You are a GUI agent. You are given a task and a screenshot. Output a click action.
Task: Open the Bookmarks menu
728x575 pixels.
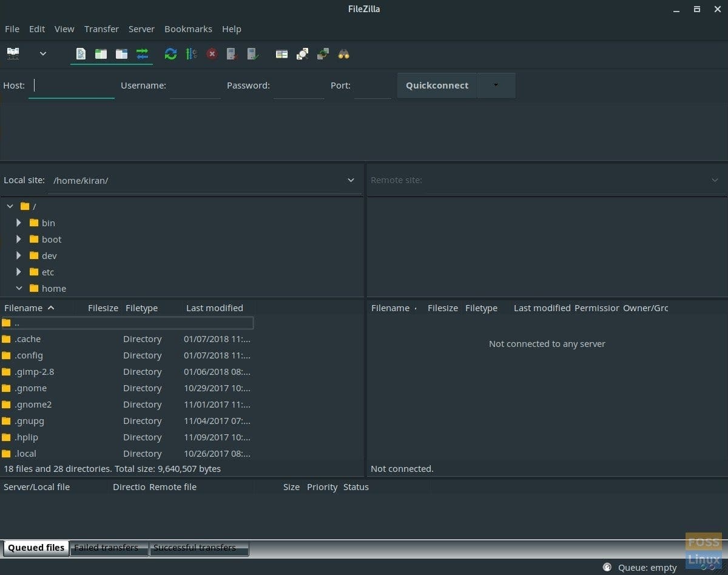[188, 29]
